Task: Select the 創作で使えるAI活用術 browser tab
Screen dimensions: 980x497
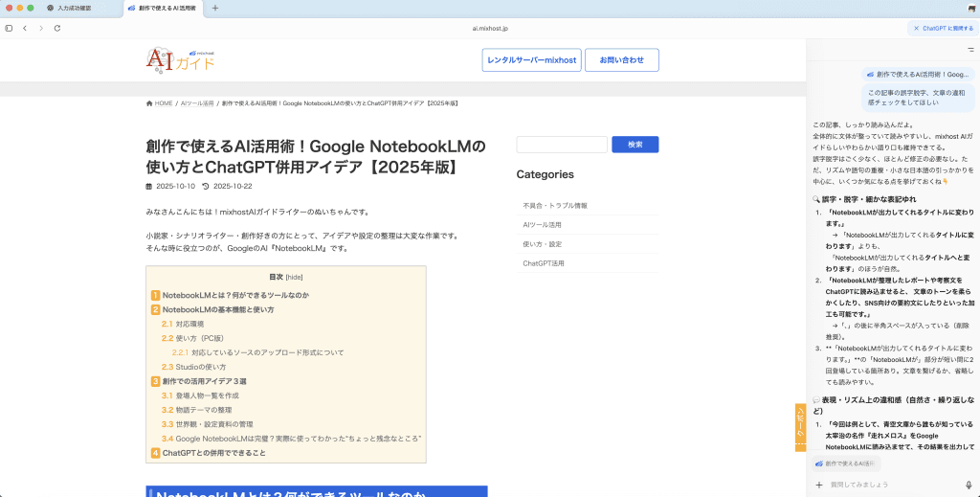Action: click(166, 8)
